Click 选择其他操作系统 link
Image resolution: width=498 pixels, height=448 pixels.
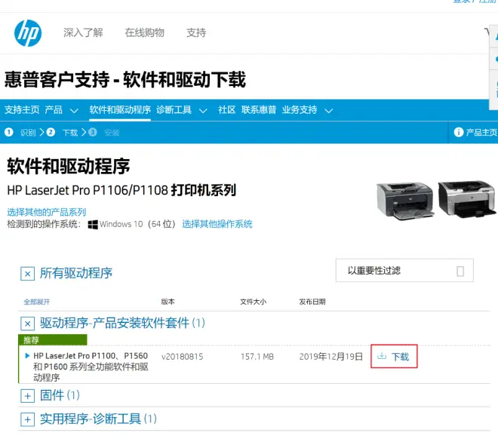(x=217, y=224)
